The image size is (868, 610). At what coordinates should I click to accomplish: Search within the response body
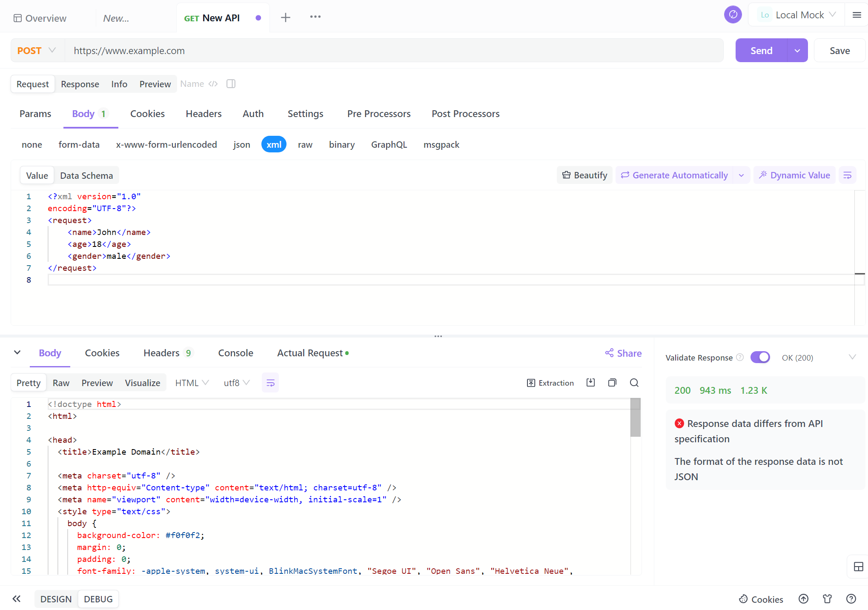tap(634, 383)
